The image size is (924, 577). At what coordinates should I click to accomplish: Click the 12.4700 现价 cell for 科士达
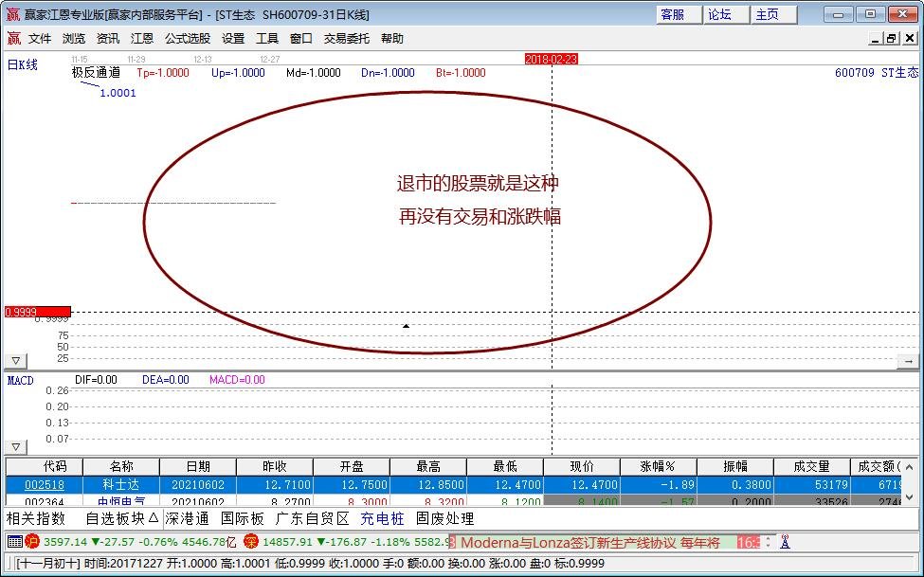tap(582, 485)
